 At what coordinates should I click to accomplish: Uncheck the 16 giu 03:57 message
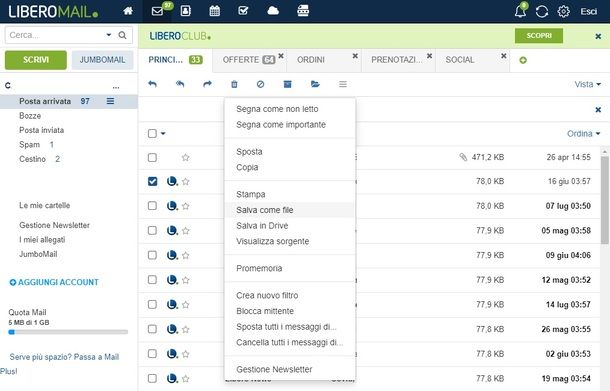pos(152,182)
